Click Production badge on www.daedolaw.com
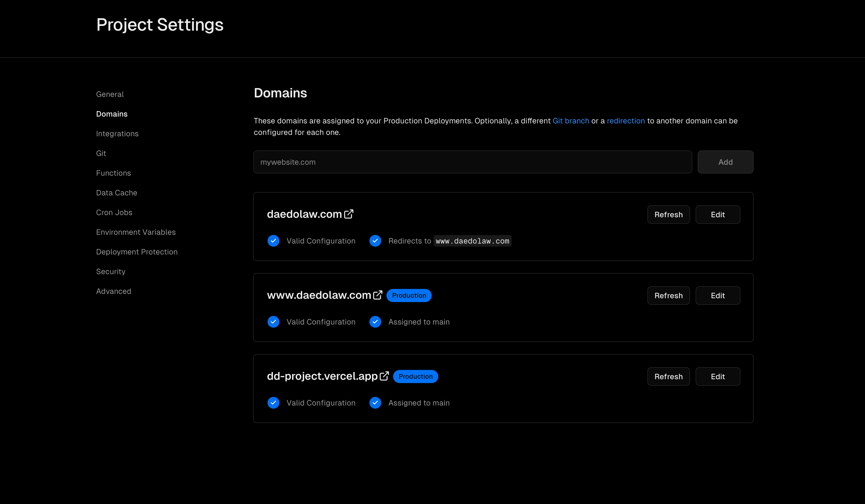This screenshot has width=865, height=504. click(x=409, y=296)
